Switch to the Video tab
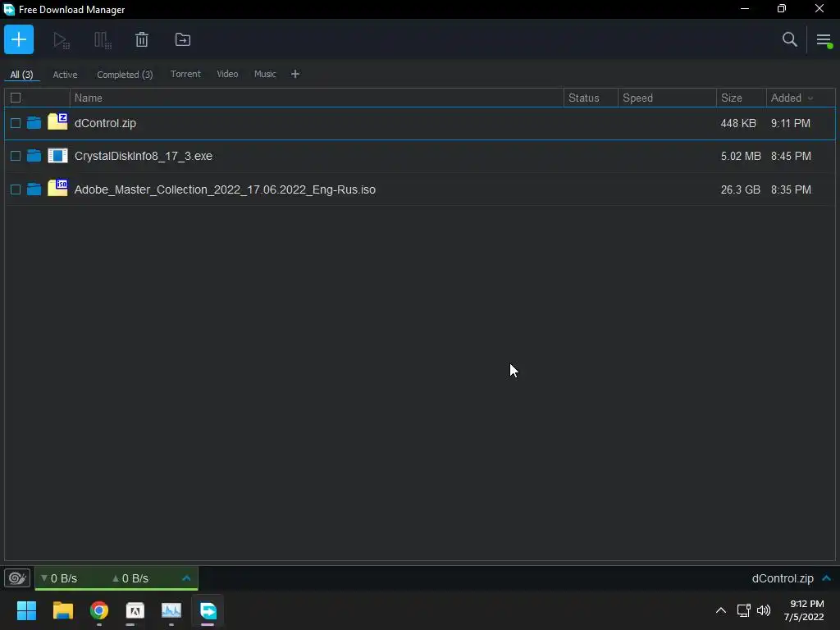This screenshot has width=840, height=630. (x=227, y=74)
